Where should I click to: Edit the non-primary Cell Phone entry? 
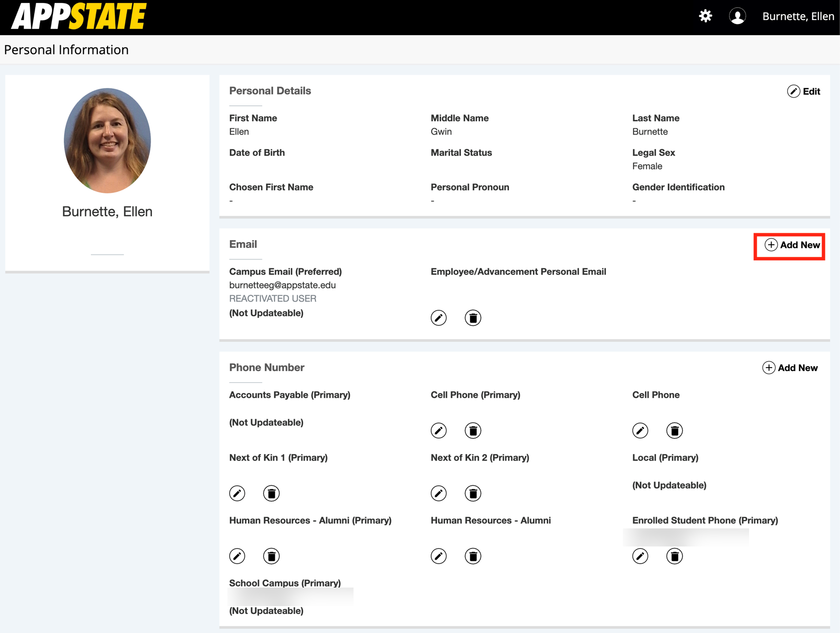click(x=640, y=431)
